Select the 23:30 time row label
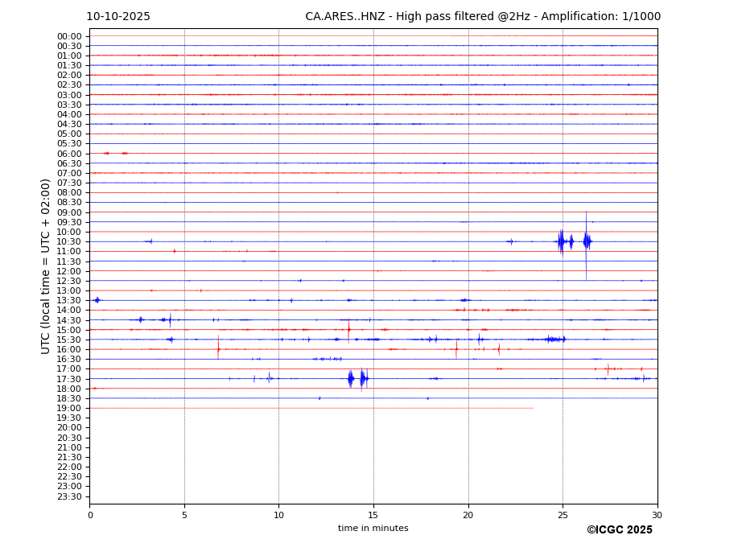The image size is (746, 560). tap(69, 496)
